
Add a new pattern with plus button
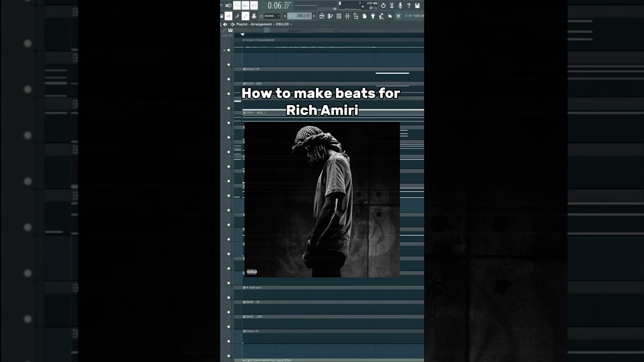(314, 16)
